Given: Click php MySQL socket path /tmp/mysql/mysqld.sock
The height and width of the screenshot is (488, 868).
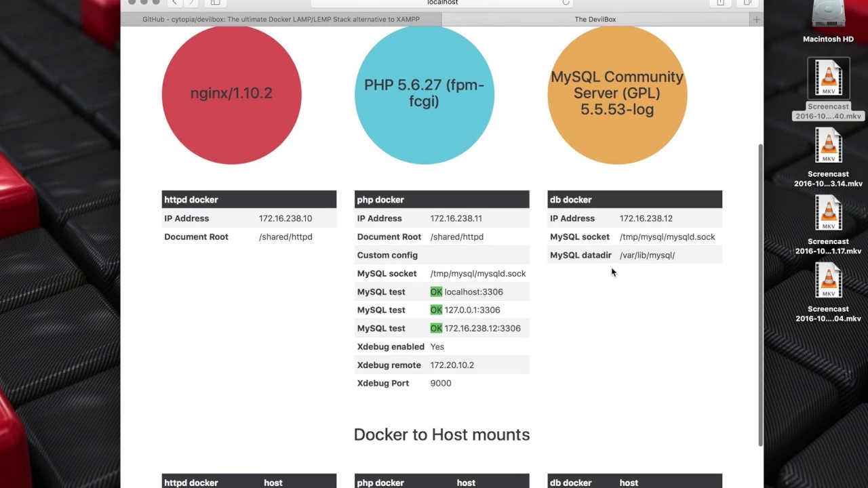Looking at the screenshot, I should 477,273.
